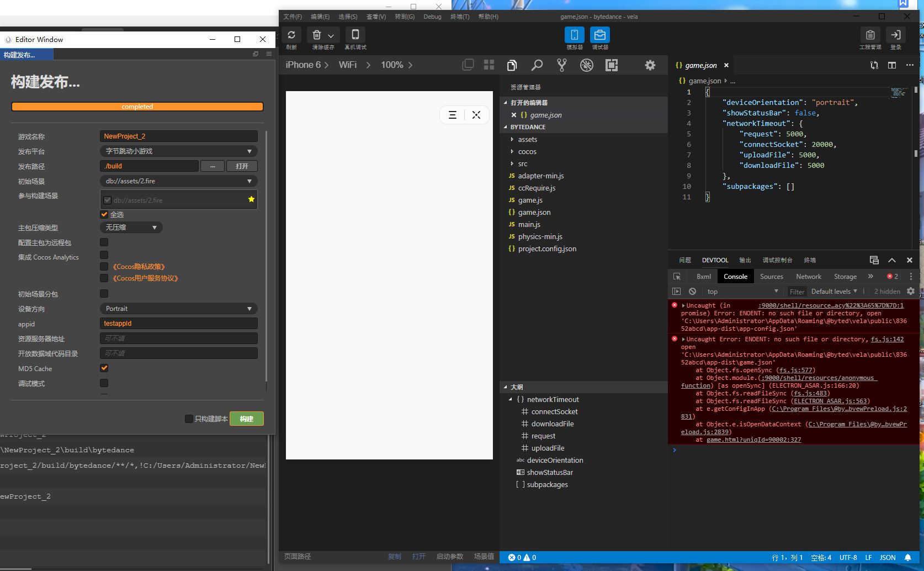The image size is (924, 571).
Task: Switch to the Network tab in devtools
Action: (808, 277)
